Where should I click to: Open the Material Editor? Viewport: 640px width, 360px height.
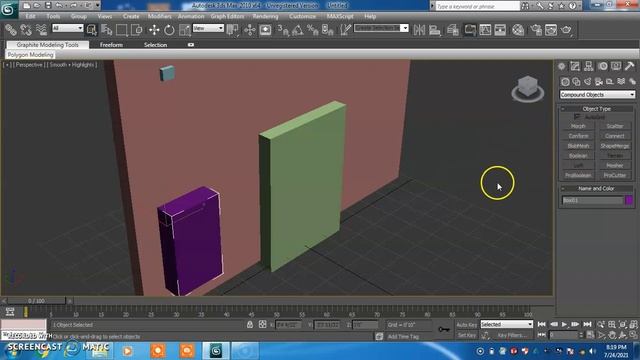tap(518, 30)
